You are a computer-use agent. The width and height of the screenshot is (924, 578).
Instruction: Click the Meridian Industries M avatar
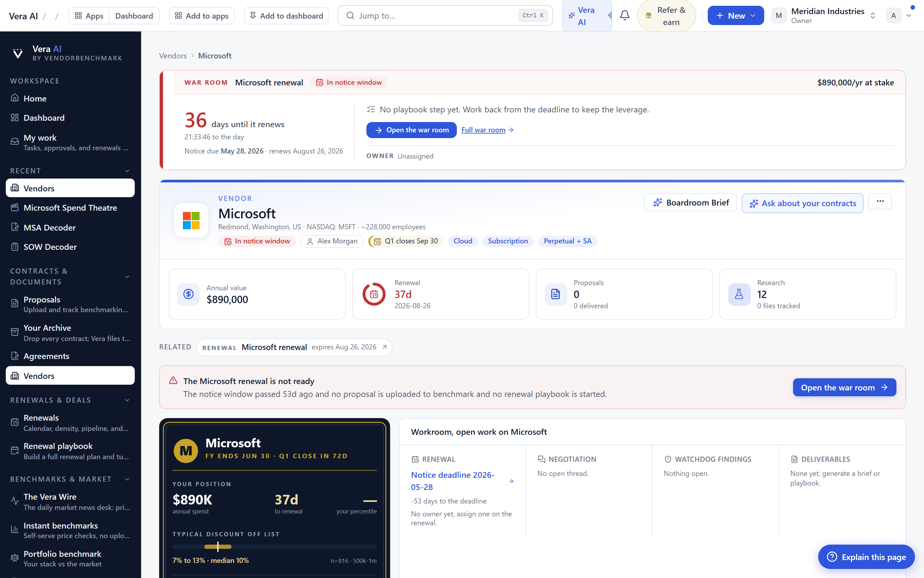click(779, 16)
